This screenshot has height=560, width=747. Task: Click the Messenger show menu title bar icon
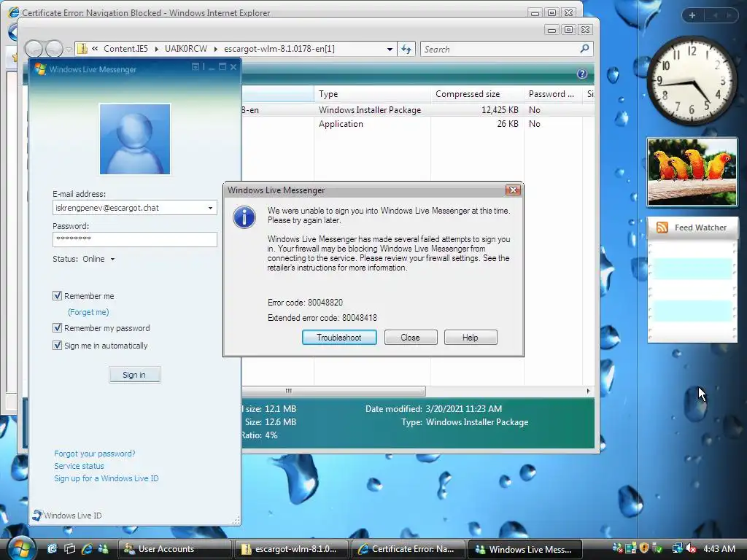point(196,66)
